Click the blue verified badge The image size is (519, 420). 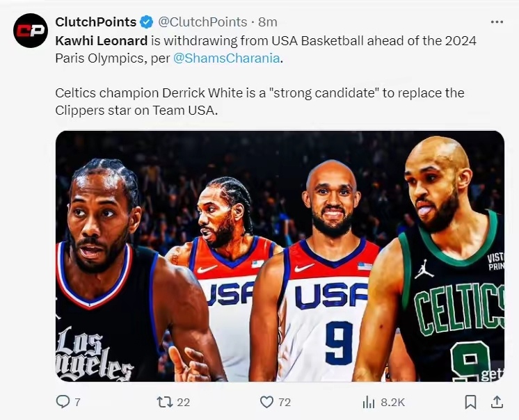tap(147, 22)
